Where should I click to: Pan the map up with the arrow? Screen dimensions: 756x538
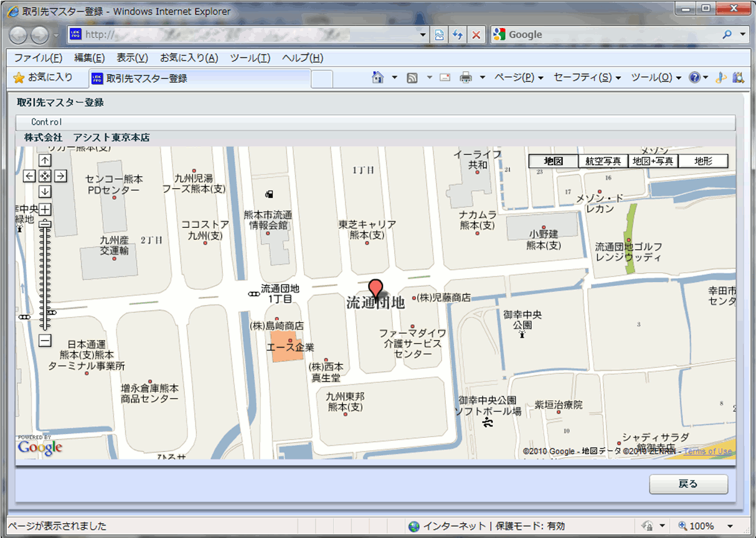coord(45,161)
